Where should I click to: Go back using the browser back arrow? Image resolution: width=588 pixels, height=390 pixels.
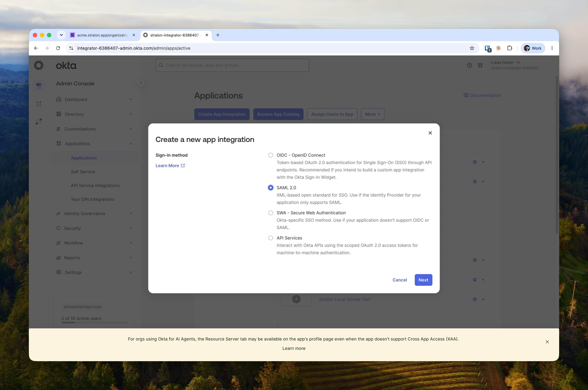36,48
